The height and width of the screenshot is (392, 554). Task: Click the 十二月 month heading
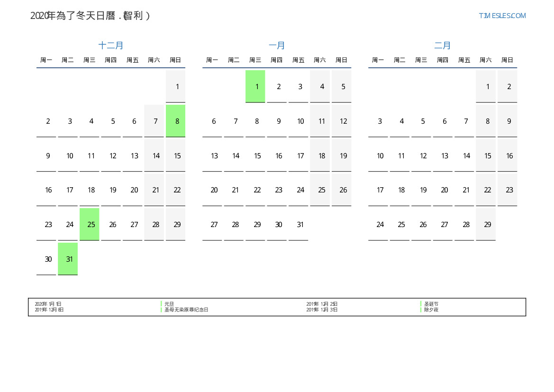click(x=111, y=46)
